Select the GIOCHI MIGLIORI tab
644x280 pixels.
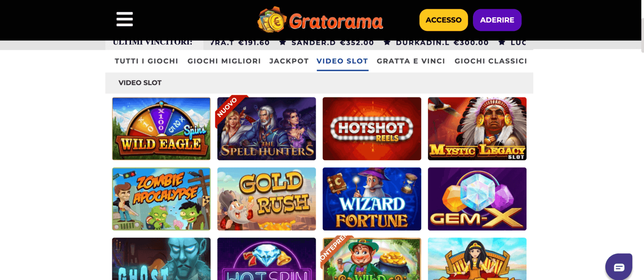(224, 61)
